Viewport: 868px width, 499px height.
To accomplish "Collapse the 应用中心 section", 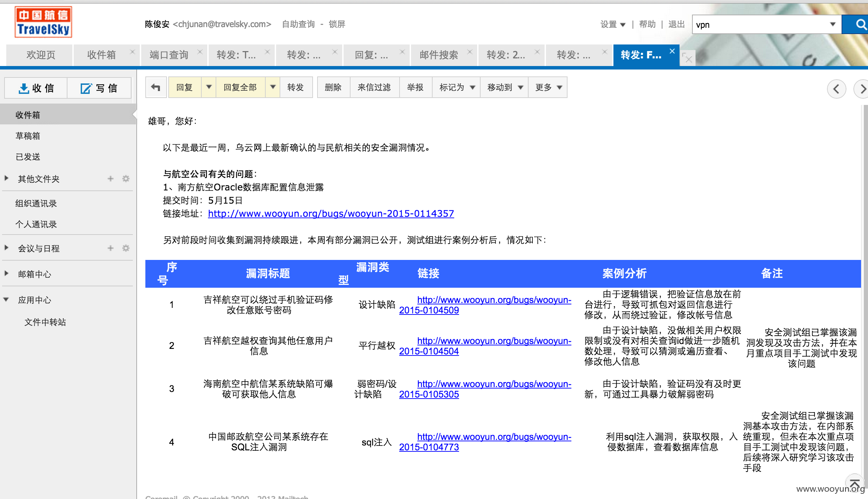I will (6, 300).
